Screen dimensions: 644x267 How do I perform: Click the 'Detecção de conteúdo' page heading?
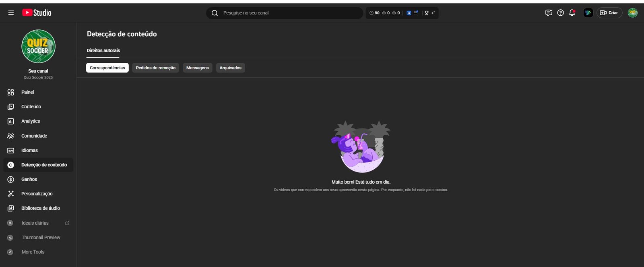click(122, 34)
